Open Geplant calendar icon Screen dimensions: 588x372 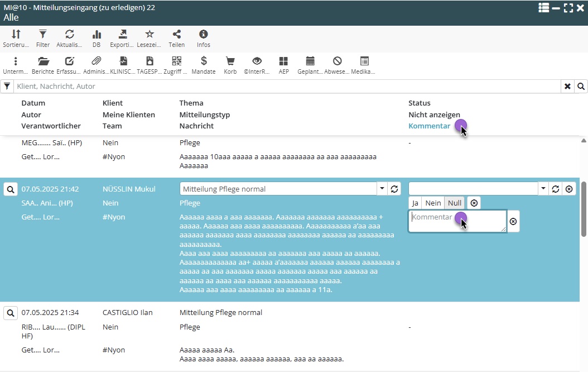(x=310, y=61)
